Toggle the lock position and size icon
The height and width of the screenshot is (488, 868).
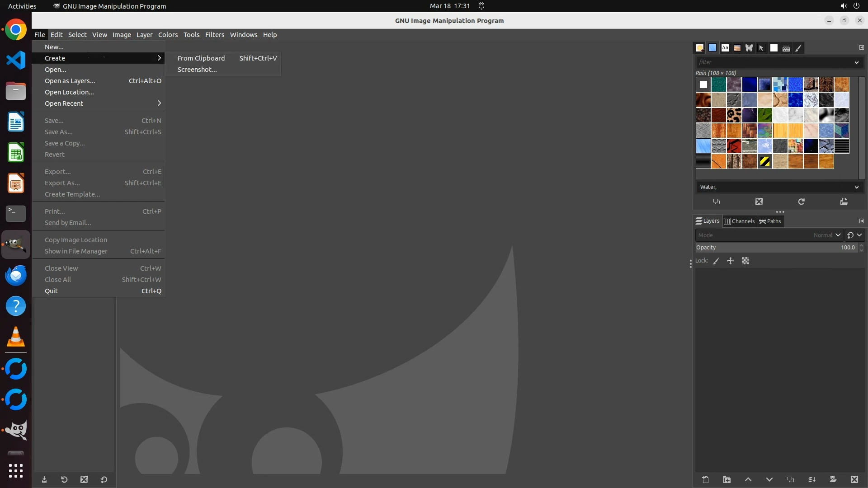click(731, 261)
